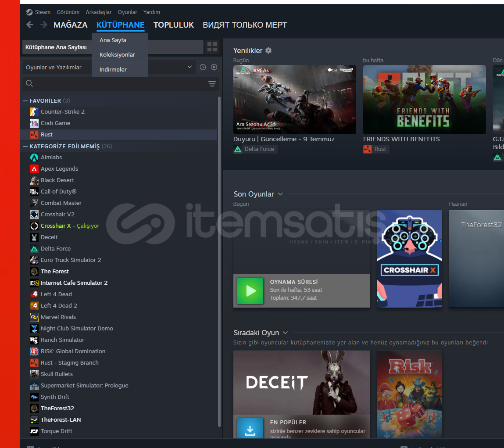Click the Steam logo icon in the menu bar
This screenshot has width=504, height=448.
click(x=29, y=12)
